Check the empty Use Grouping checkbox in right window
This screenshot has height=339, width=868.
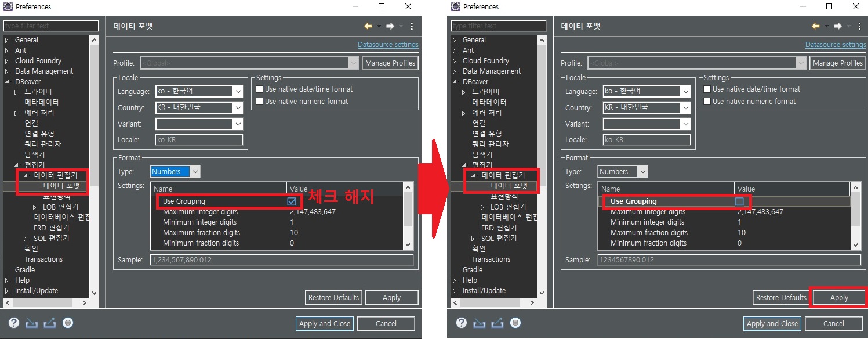[x=739, y=201]
